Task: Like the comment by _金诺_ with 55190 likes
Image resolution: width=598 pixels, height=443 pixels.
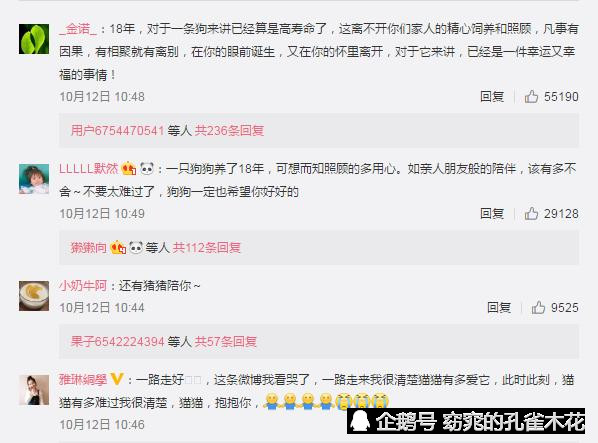Action: click(x=531, y=96)
